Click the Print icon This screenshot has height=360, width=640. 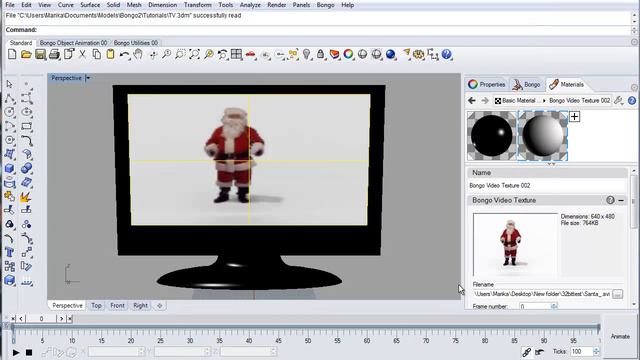coord(54,54)
